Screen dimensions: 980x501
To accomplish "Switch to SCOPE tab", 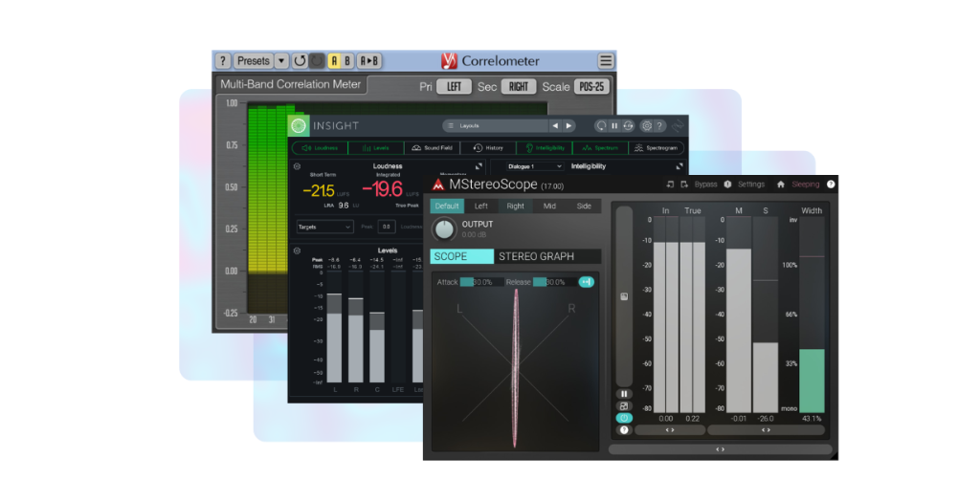I will click(x=462, y=256).
